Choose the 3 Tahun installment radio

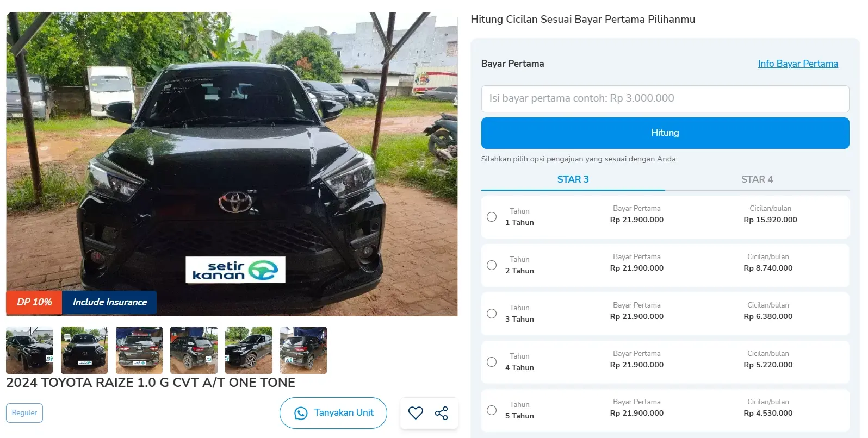click(x=492, y=314)
